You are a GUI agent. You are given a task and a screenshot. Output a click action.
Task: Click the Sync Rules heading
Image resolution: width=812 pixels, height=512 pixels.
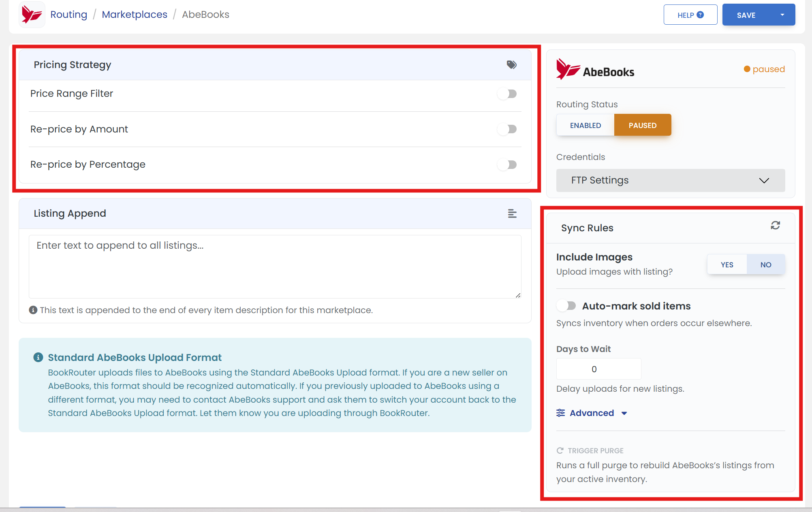pyautogui.click(x=587, y=228)
